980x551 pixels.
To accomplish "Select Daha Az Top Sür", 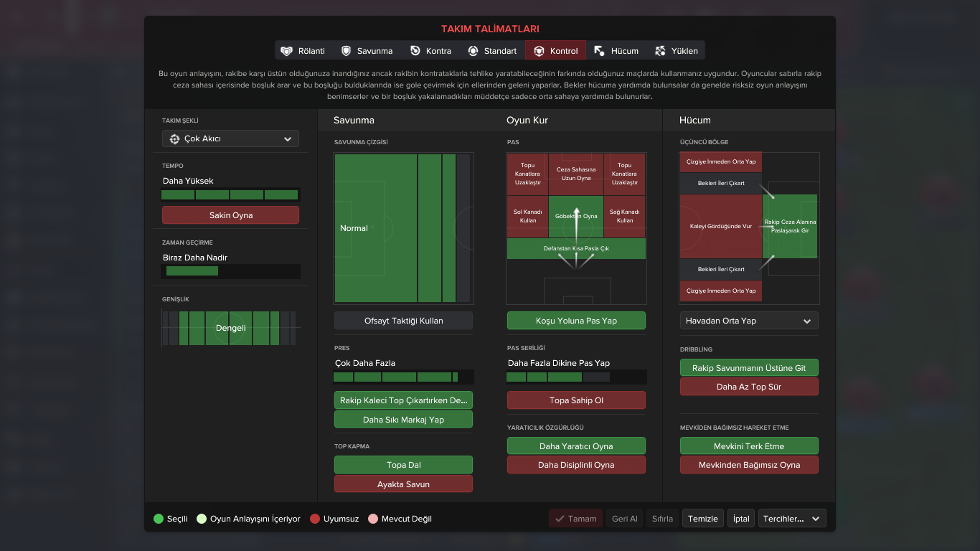I will tap(749, 387).
